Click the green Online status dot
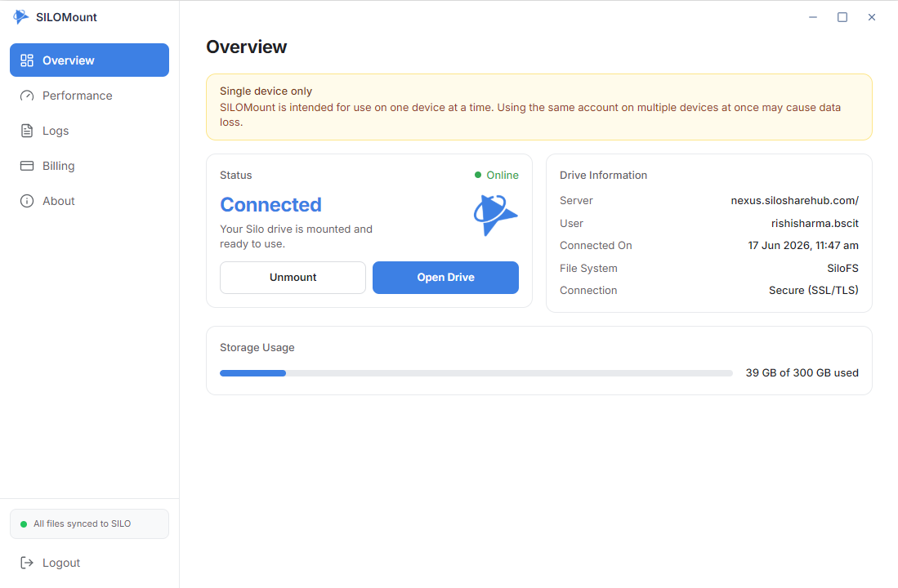898x588 pixels. 478,176
